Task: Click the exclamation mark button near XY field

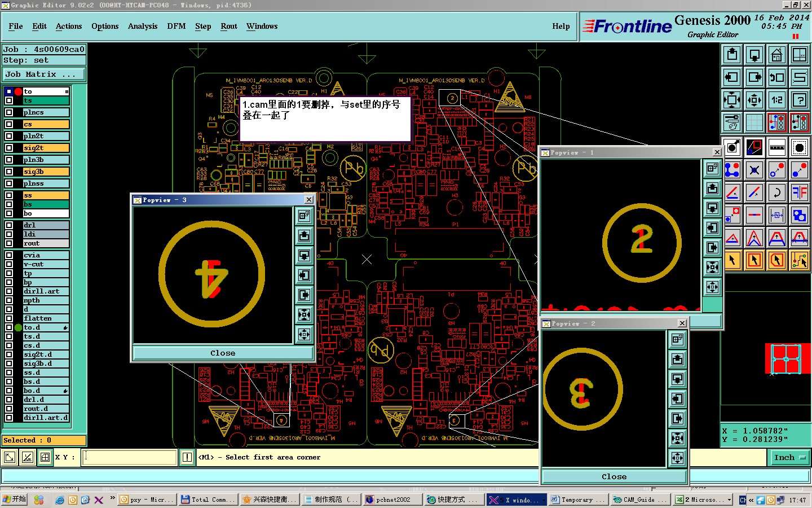Action: coord(187,457)
